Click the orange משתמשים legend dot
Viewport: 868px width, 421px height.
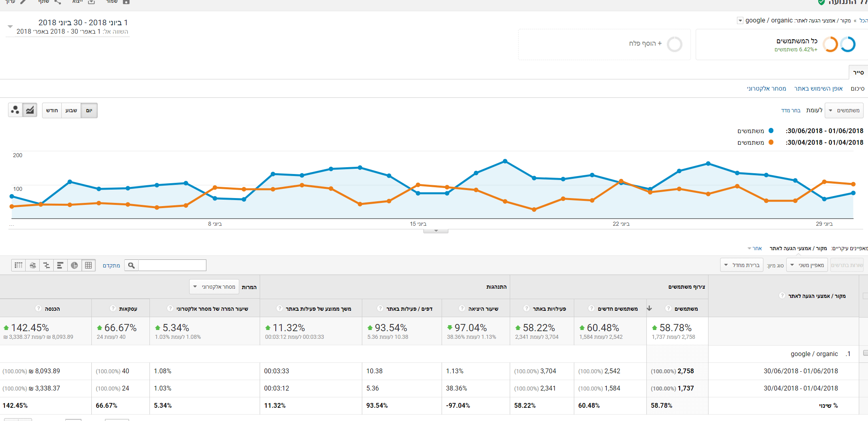pos(771,142)
